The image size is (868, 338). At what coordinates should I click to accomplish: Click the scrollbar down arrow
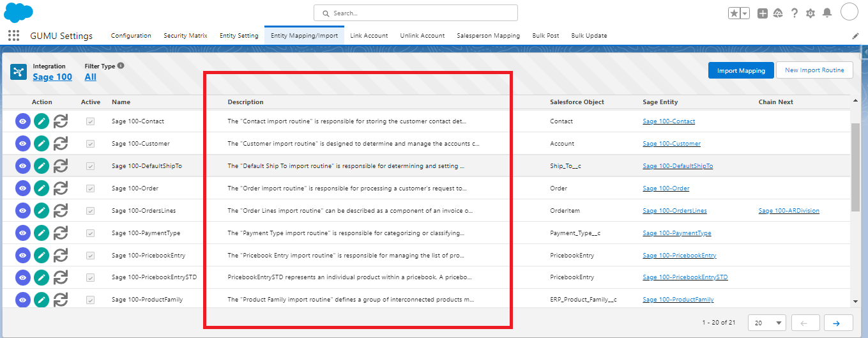(855, 302)
